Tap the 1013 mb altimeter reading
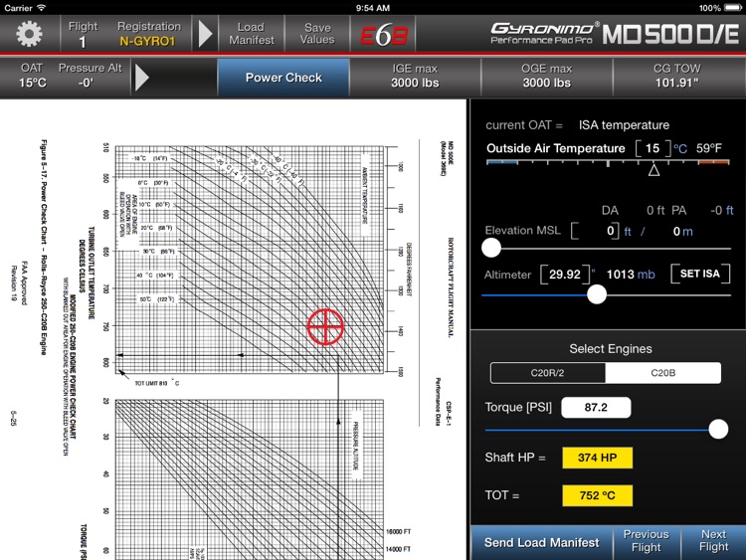 pos(631,275)
